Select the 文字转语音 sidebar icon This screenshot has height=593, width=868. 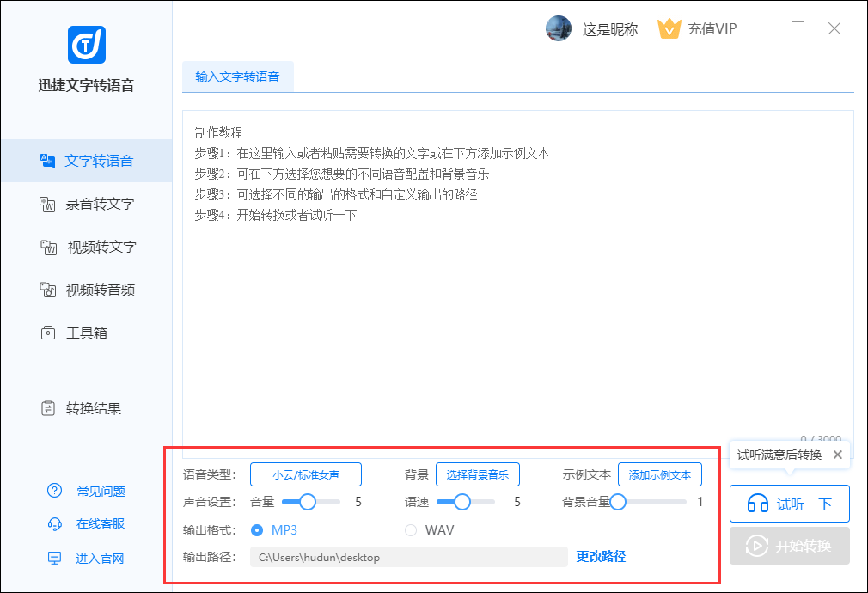coord(49,161)
